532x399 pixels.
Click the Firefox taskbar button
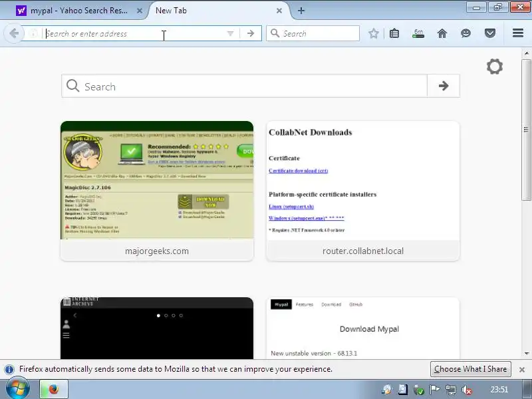pyautogui.click(x=54, y=389)
